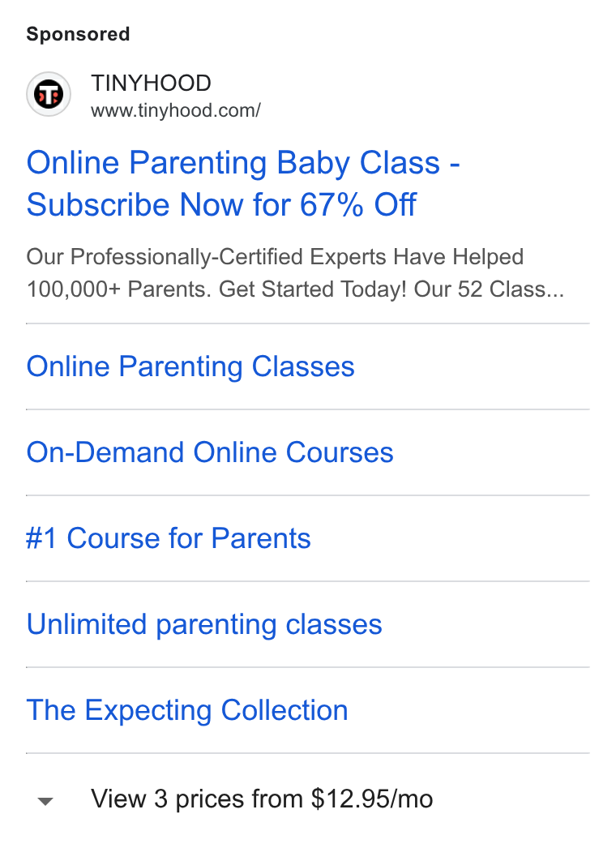This screenshot has width=616, height=848.
Task: Show 'View 3 prices from $12.95/mo' details
Action: (262, 799)
